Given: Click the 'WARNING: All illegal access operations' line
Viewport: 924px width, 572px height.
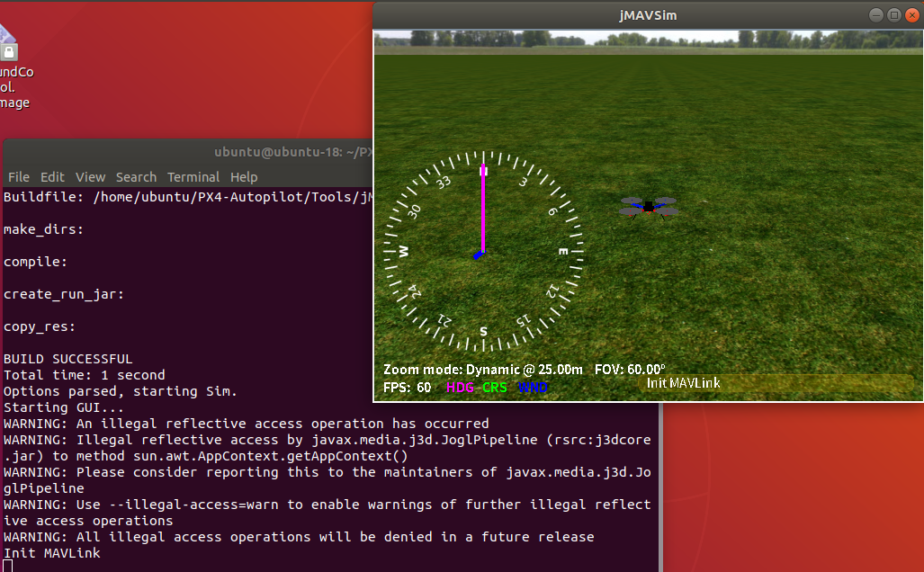Looking at the screenshot, I should [x=299, y=537].
